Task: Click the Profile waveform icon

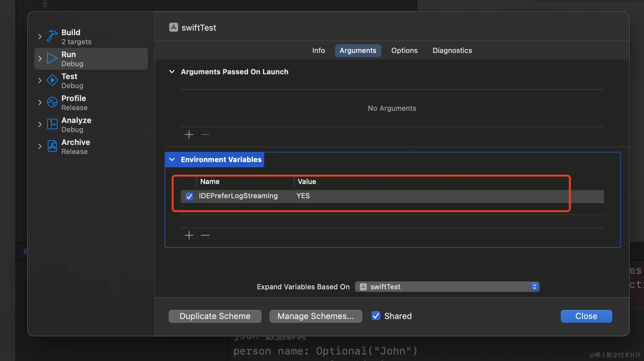Action: [52, 102]
